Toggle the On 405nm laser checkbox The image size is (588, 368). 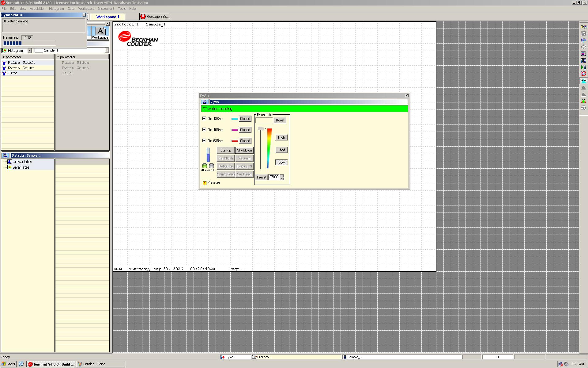click(204, 129)
